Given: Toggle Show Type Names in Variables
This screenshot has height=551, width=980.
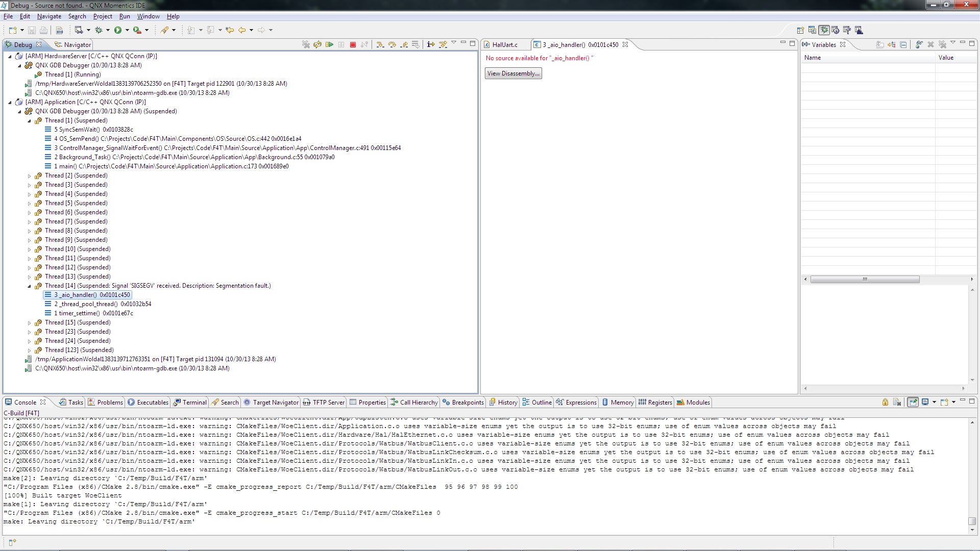Looking at the screenshot, I should point(880,45).
